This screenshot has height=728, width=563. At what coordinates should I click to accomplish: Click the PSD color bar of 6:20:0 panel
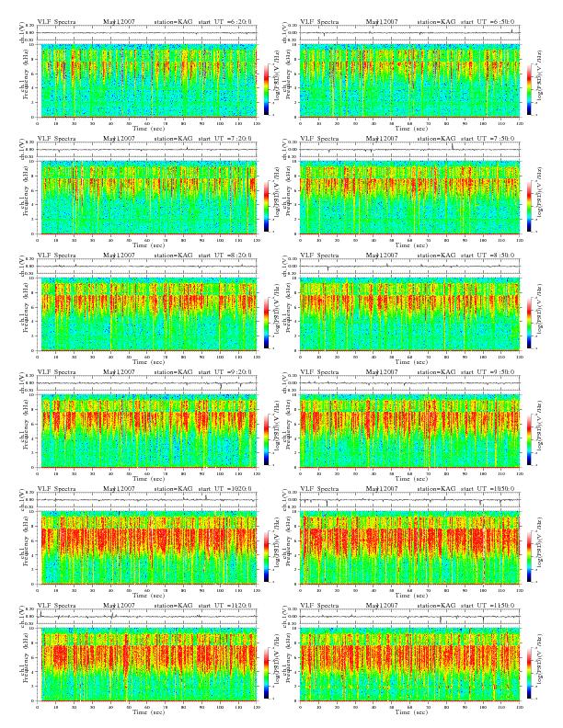pos(266,89)
